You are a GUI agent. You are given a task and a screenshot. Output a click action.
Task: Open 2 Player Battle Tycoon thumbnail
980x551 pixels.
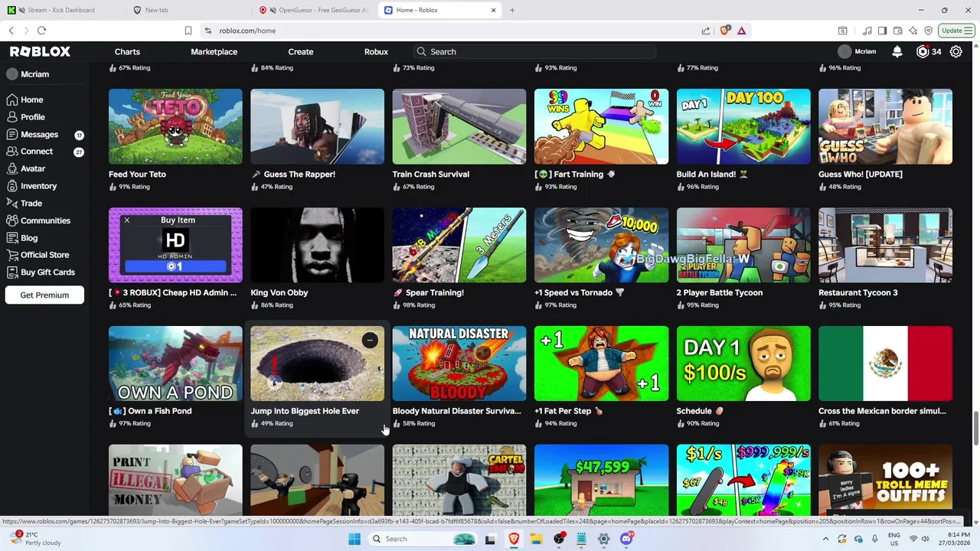743,245
